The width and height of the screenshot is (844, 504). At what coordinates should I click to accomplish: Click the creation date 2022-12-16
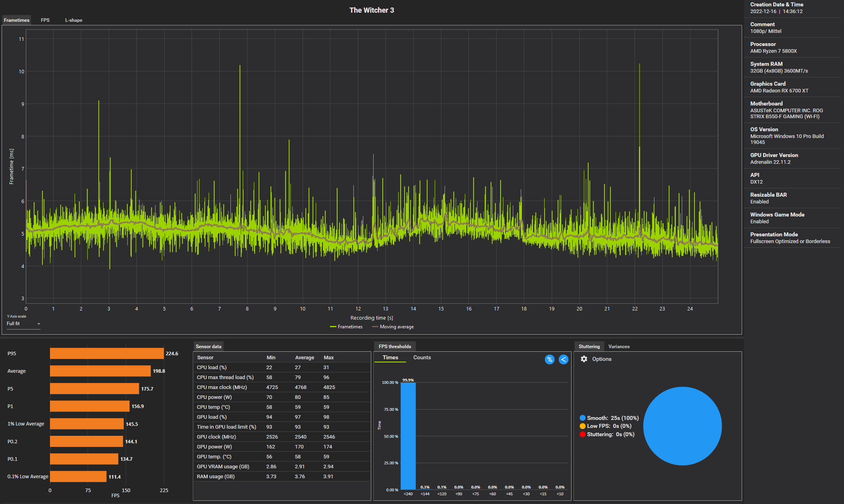763,11
